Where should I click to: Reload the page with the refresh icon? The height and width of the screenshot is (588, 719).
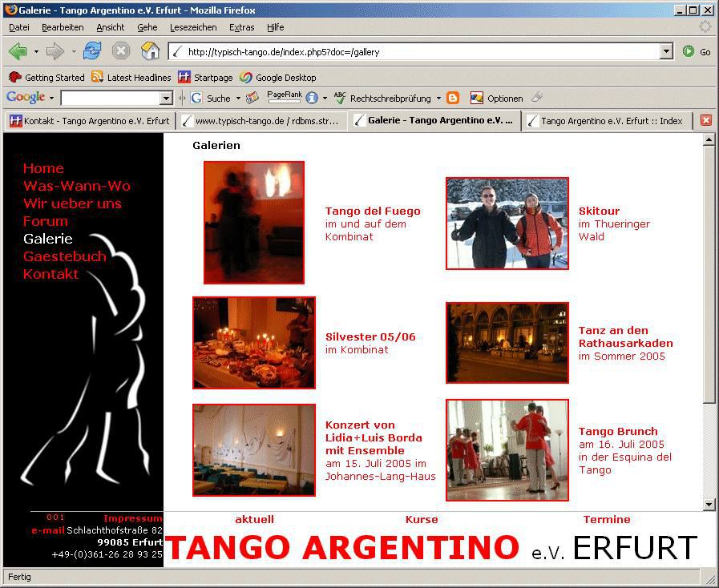pos(92,51)
